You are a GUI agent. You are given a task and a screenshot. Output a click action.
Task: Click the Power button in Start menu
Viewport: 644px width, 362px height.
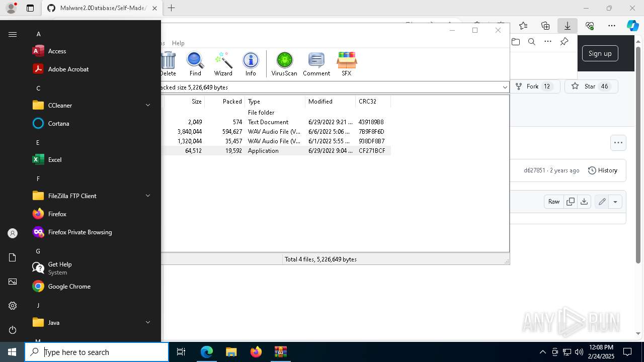pos(13,330)
